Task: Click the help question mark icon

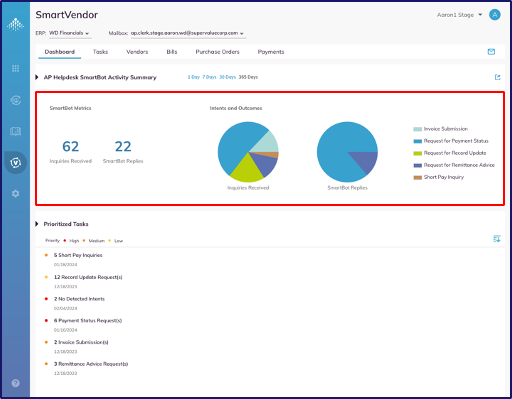Action: (15, 383)
